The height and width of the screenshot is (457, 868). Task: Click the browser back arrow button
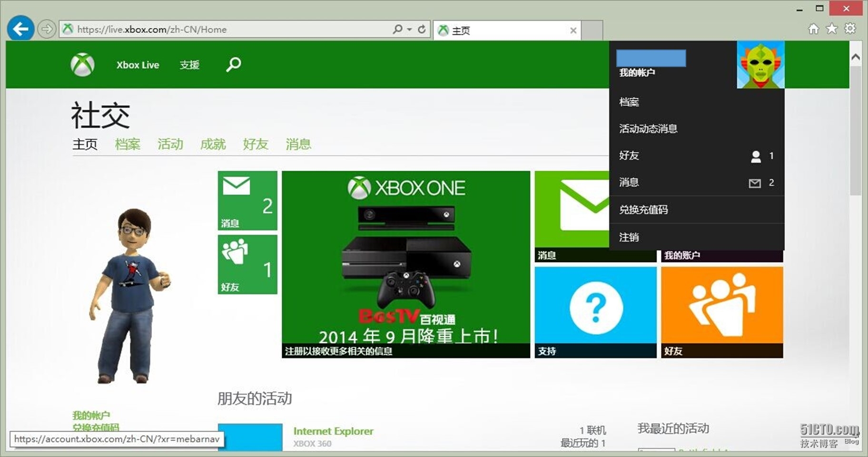point(20,29)
